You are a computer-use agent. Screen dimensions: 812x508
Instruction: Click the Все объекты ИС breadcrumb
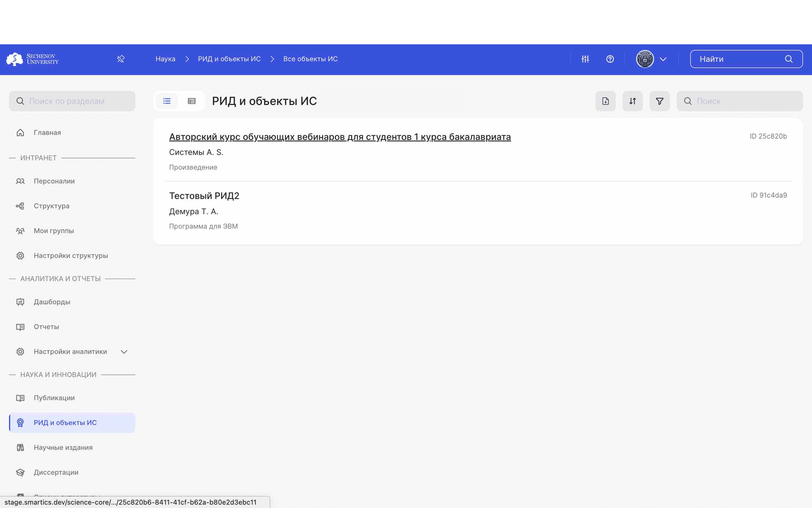coord(310,59)
